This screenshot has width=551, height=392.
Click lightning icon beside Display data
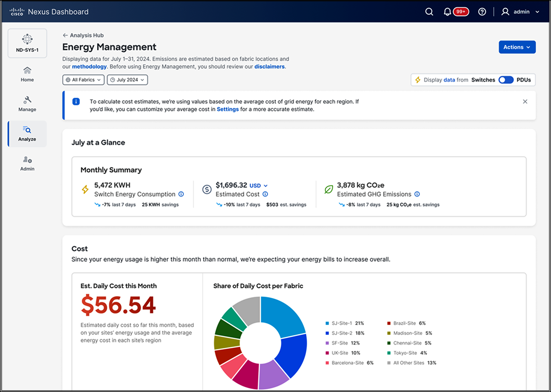click(x=418, y=80)
